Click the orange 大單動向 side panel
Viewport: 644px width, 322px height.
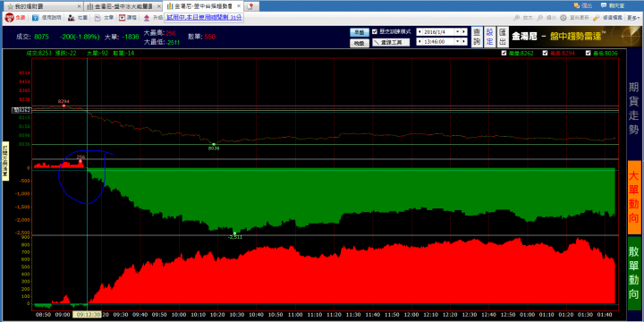[634, 198]
